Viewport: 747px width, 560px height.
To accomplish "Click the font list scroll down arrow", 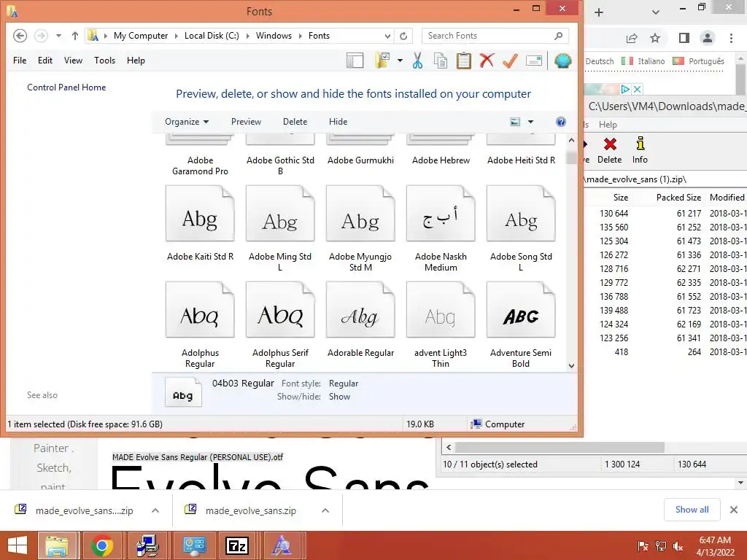I will coord(571,366).
